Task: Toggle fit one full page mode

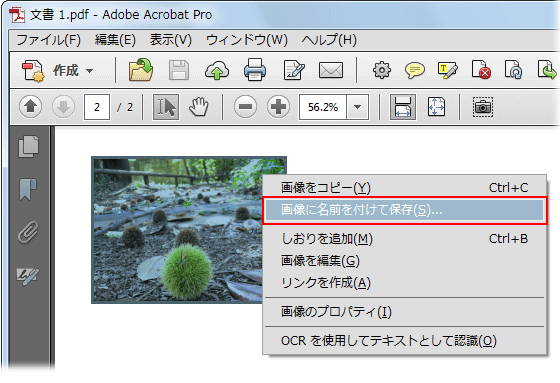Action: coord(436,106)
